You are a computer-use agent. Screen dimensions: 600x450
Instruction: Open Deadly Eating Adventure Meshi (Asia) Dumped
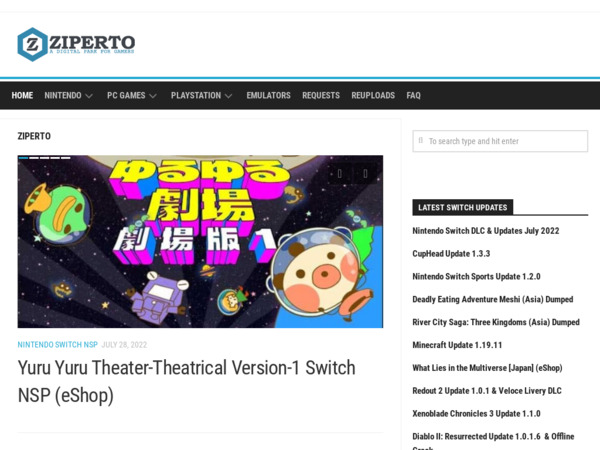pyautogui.click(x=492, y=299)
